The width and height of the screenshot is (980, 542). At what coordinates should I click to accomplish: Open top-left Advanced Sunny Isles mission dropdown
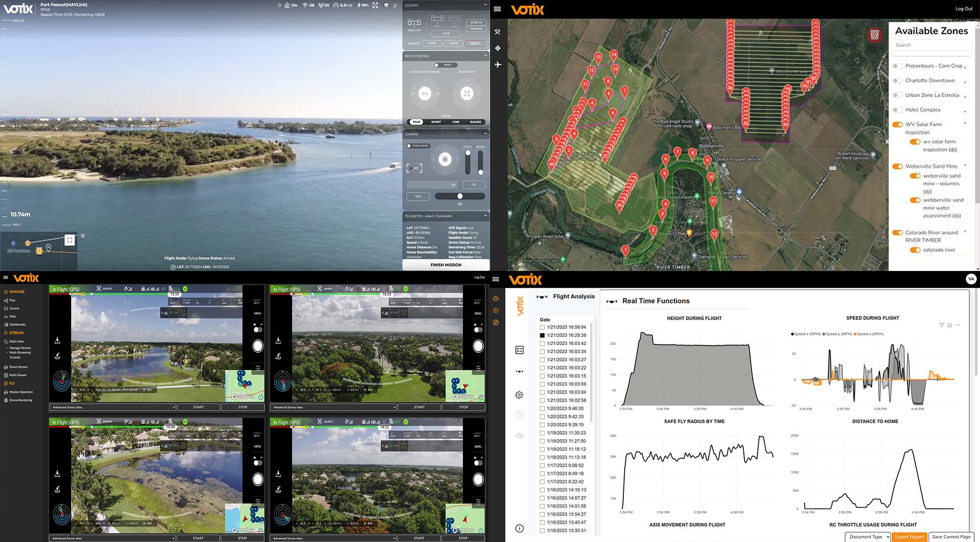pos(113,407)
